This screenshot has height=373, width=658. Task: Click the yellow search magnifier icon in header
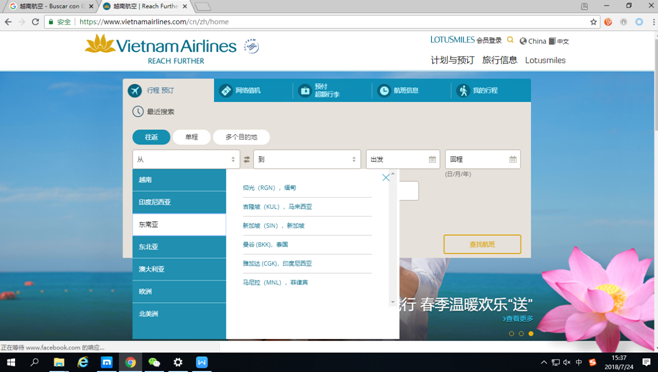(x=510, y=40)
